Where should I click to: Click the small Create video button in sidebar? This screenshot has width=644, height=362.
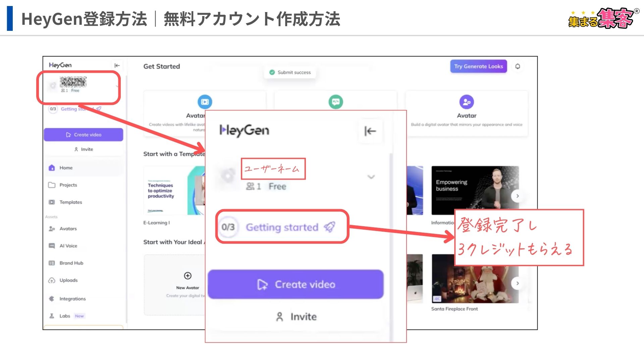[84, 135]
